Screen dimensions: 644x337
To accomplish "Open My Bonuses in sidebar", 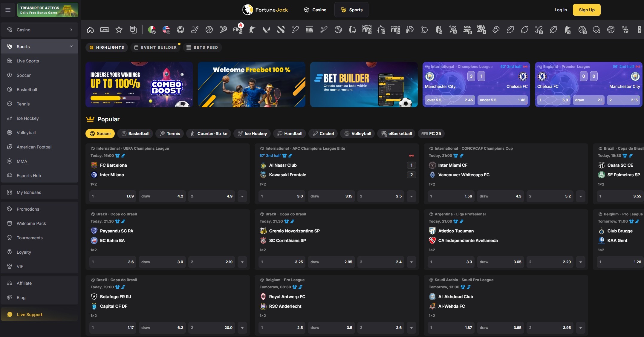I will (x=39, y=192).
